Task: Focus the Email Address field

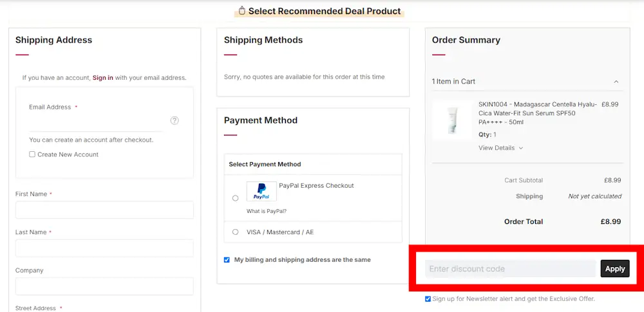Action: point(97,122)
